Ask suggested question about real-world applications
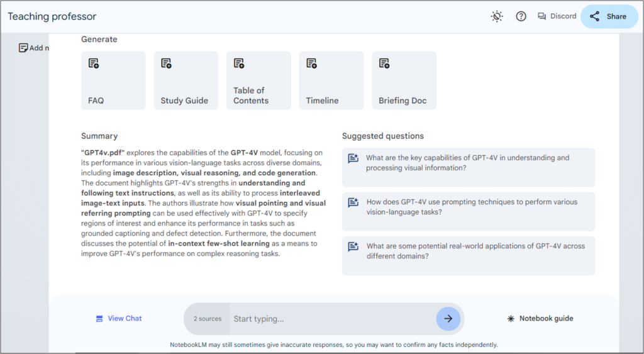This screenshot has height=354, width=644. 468,255
